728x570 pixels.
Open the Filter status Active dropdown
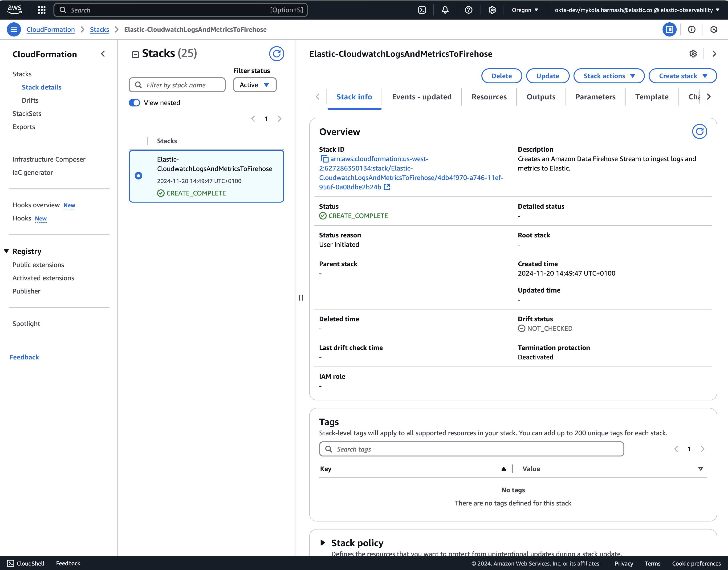pos(255,85)
